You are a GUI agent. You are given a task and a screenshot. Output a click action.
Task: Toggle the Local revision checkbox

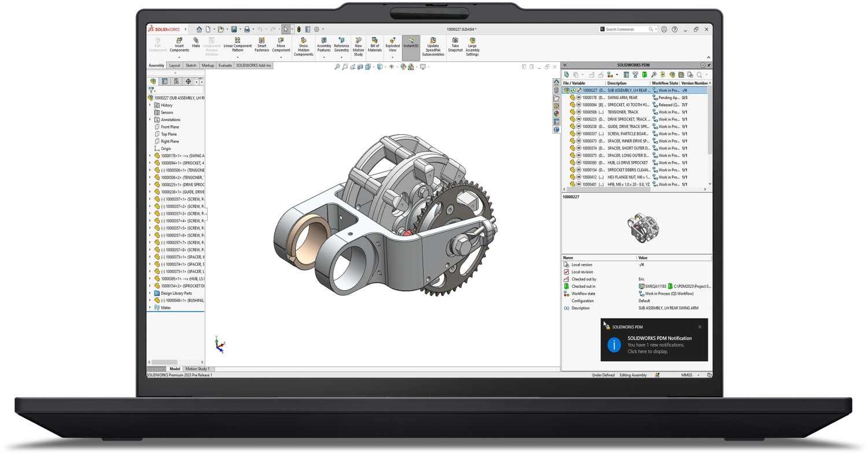coord(567,272)
